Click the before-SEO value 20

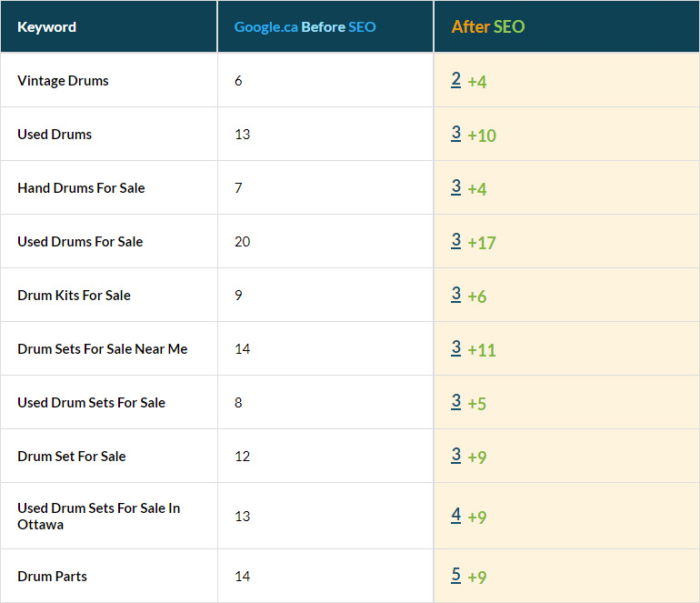point(242,242)
